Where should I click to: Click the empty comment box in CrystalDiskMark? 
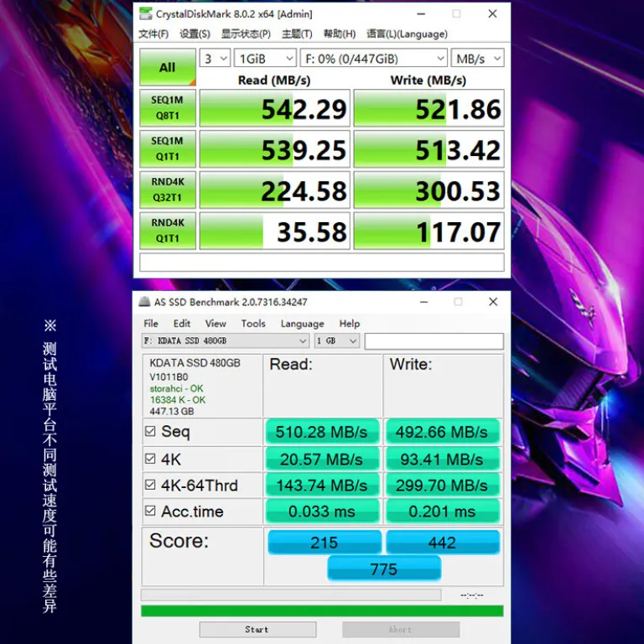(322, 262)
